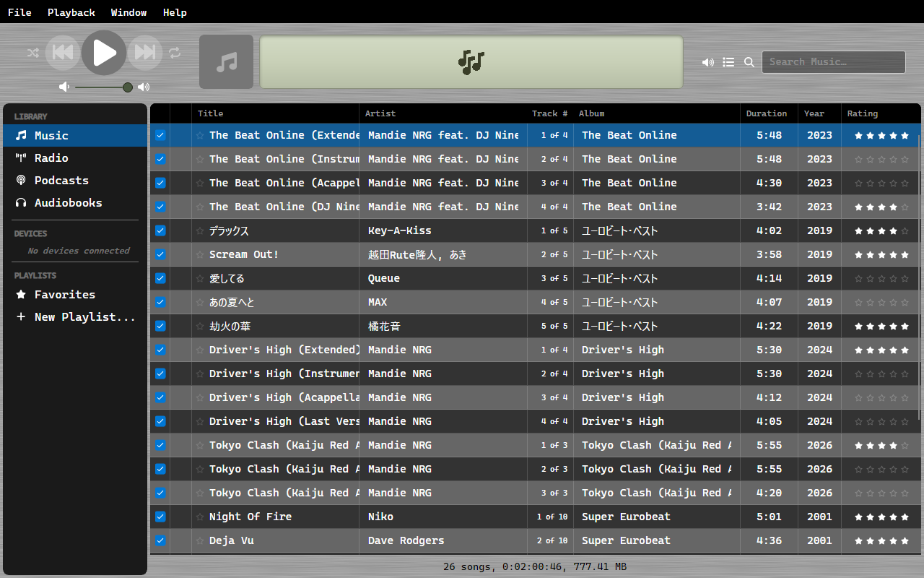Focus the Search Music field
Screen dimensions: 924x578
834,62
